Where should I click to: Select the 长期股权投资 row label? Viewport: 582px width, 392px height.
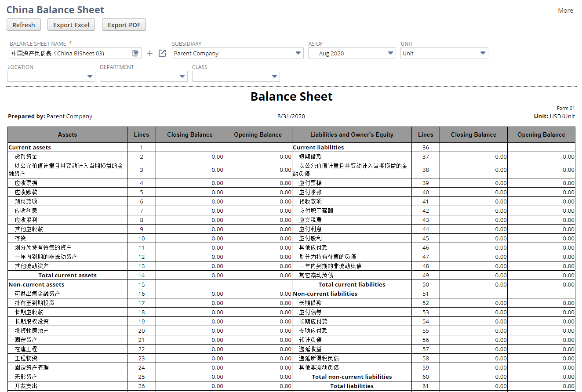click(32, 322)
